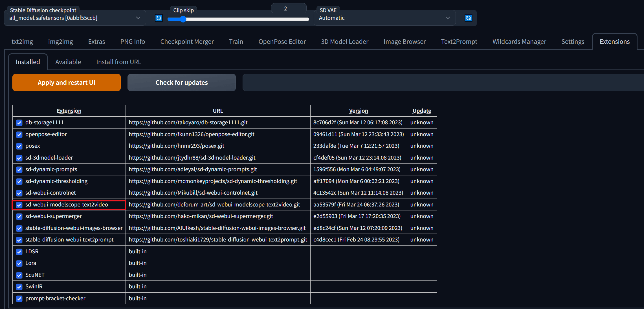Disable the sd-webui-controlnet extension

coord(19,193)
